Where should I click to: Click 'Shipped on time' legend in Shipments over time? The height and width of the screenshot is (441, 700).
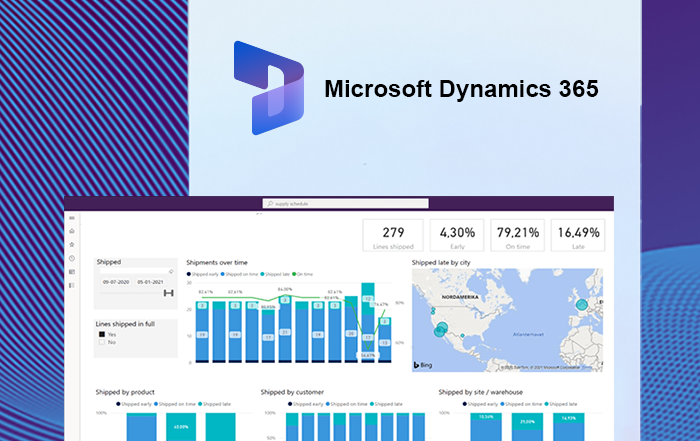tap(239, 274)
